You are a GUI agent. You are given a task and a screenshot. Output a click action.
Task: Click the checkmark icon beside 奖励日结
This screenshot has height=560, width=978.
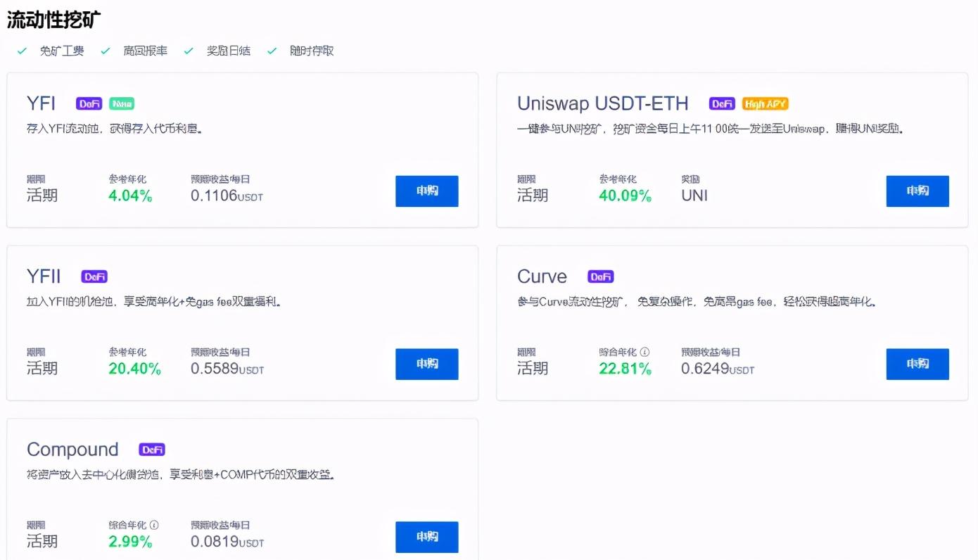pos(189,51)
